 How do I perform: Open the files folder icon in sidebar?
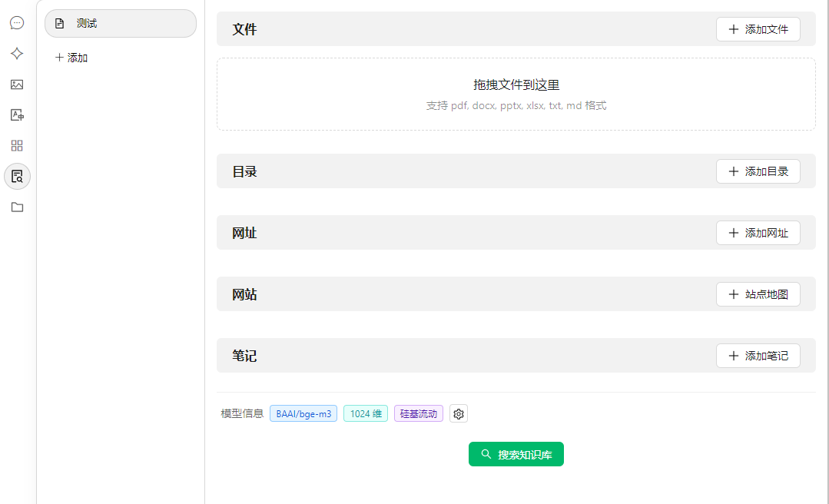click(x=16, y=207)
